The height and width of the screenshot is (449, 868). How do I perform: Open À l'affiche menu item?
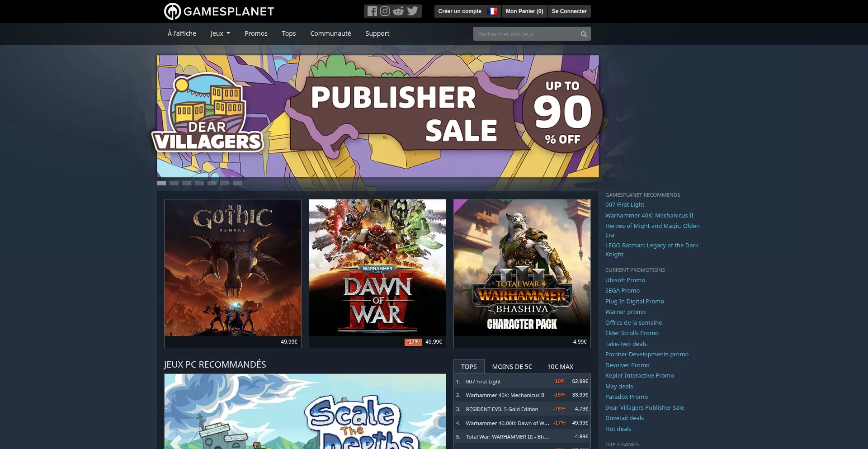[x=182, y=33]
